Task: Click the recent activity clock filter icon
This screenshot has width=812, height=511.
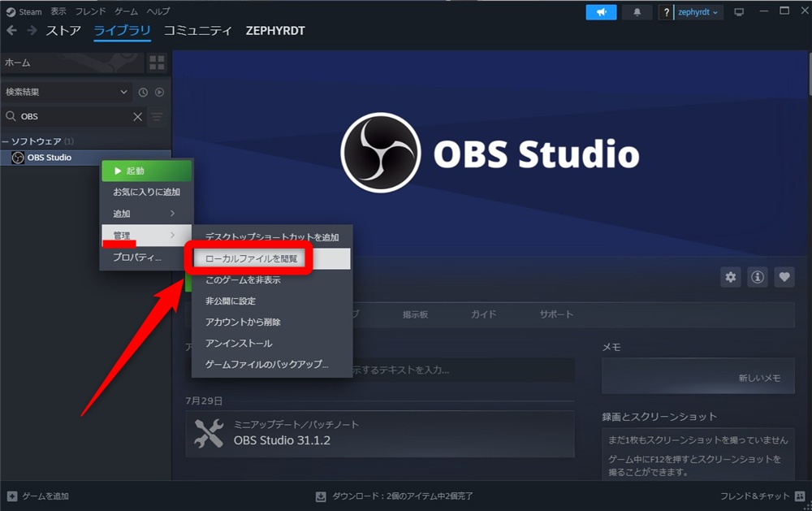Action: pos(143,93)
